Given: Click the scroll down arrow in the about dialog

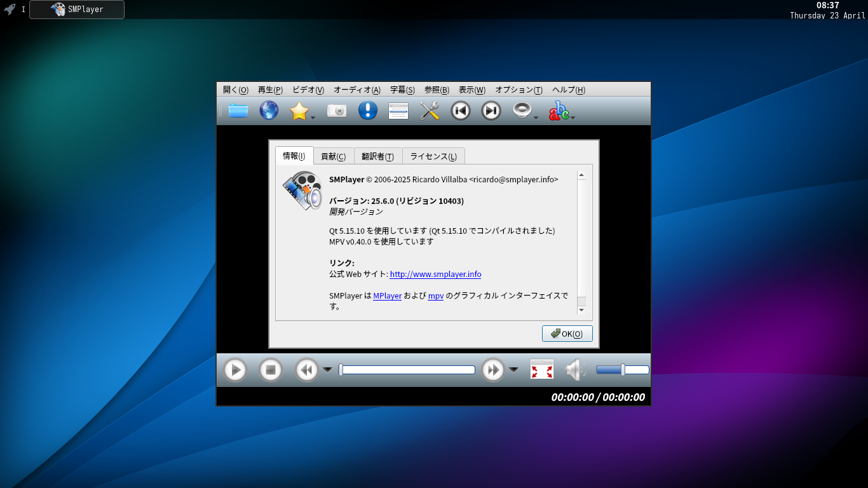Looking at the screenshot, I should tap(581, 310).
